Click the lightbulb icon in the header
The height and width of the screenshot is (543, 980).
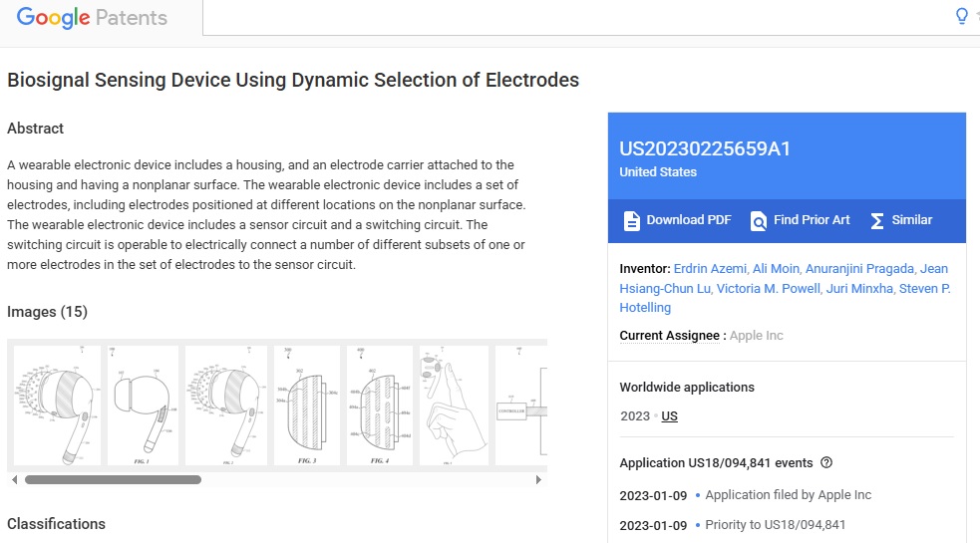(962, 16)
